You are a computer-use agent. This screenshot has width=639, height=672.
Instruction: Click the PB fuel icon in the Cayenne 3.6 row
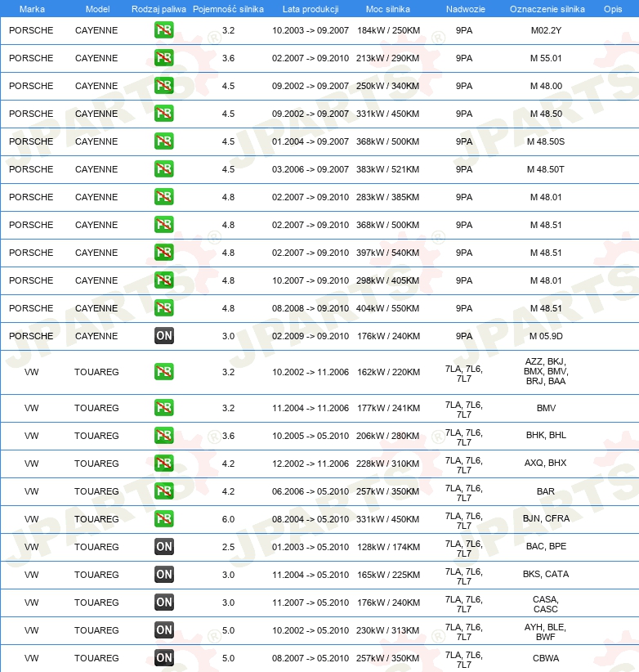pos(164,58)
